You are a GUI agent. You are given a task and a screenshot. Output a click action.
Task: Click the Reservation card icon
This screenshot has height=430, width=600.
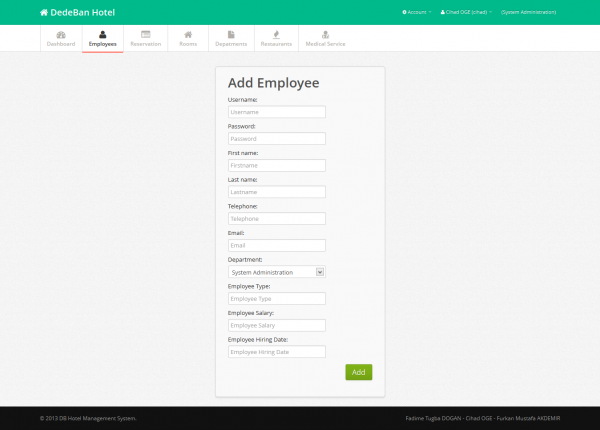[145, 34]
